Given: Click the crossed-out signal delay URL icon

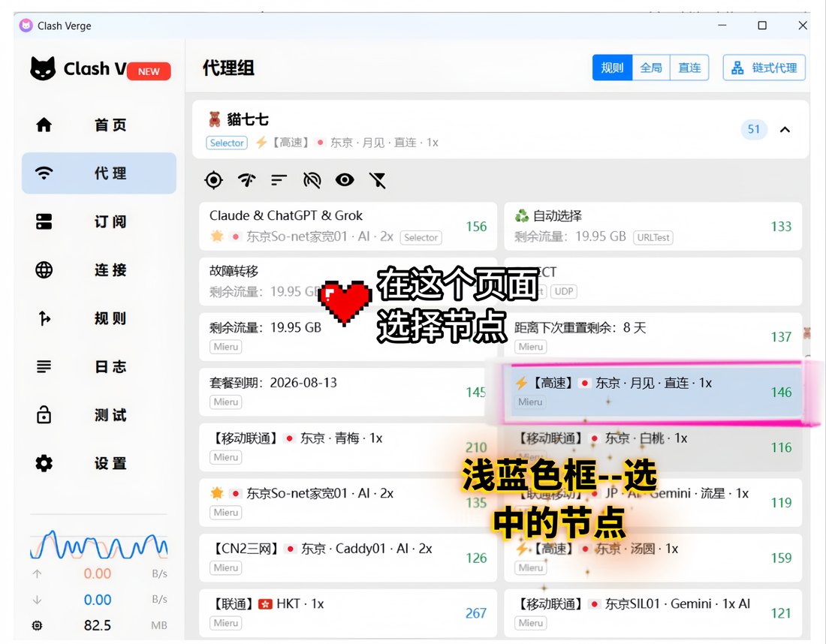Looking at the screenshot, I should pos(312,180).
